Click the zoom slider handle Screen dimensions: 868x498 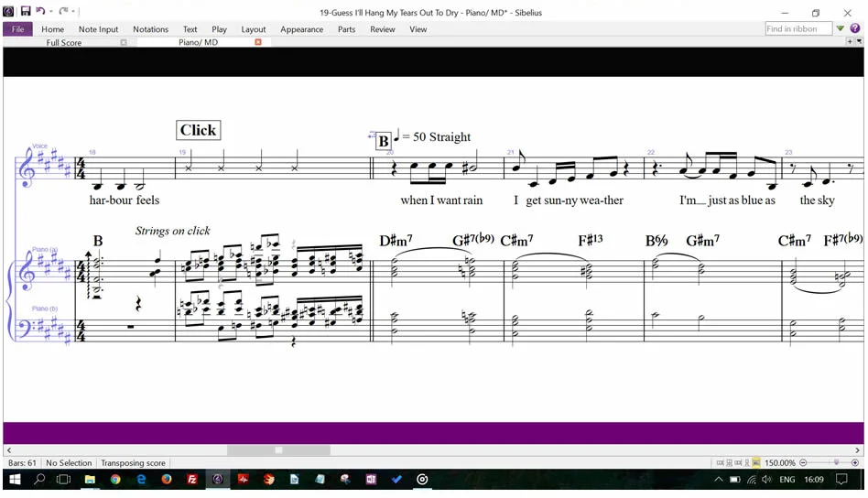tap(837, 462)
